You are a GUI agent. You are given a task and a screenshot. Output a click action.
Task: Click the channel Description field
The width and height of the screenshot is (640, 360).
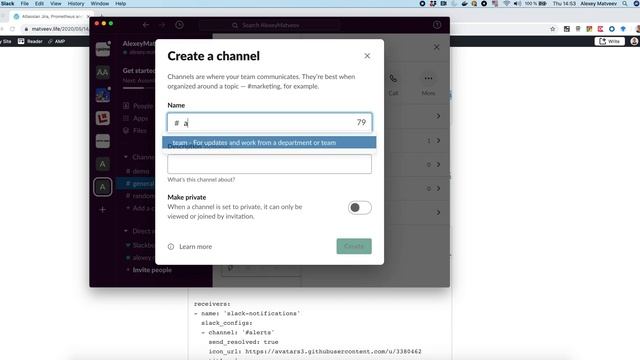269,164
